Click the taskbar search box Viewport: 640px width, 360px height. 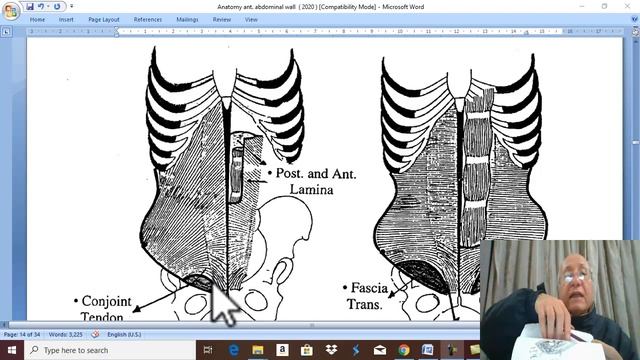[110, 350]
